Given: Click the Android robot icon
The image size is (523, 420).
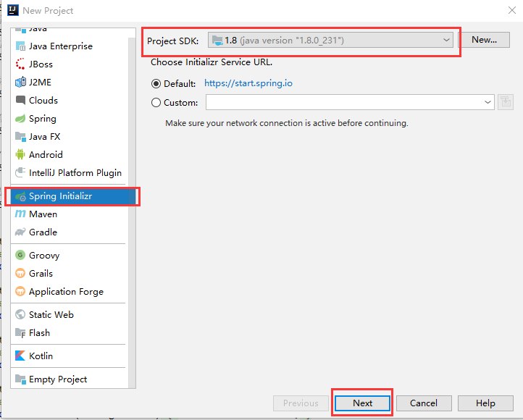Looking at the screenshot, I should point(20,154).
